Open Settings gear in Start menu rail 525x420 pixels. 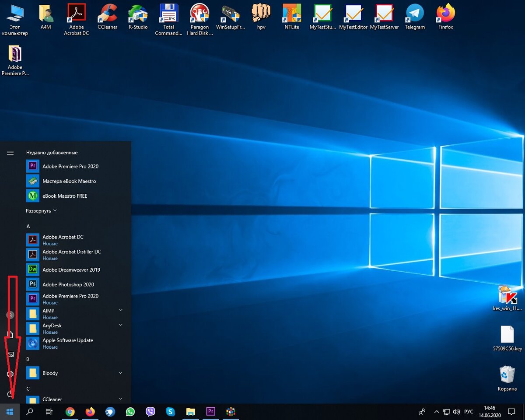pyautogui.click(x=10, y=374)
